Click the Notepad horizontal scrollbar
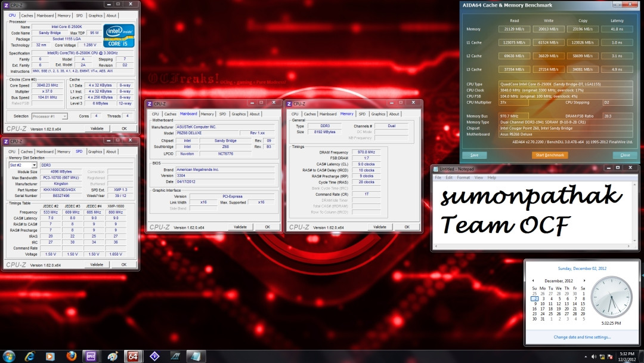Viewport: 644px width, 363px height. pyautogui.click(x=532, y=246)
